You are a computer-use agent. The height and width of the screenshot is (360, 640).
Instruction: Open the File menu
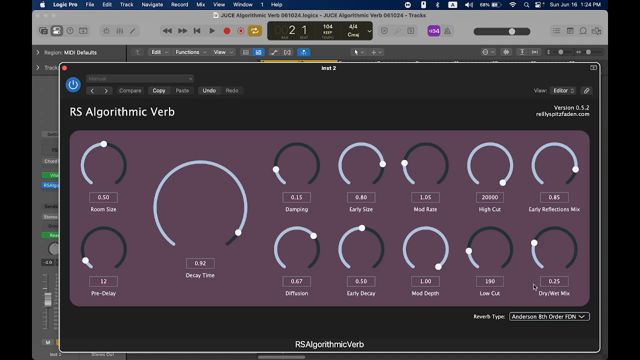pyautogui.click(x=90, y=4)
